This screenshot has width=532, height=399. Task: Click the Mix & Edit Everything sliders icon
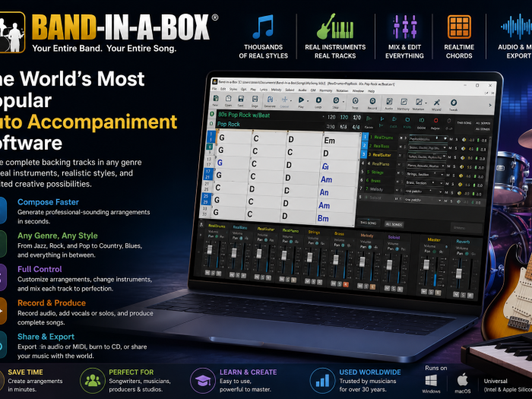coord(404,27)
